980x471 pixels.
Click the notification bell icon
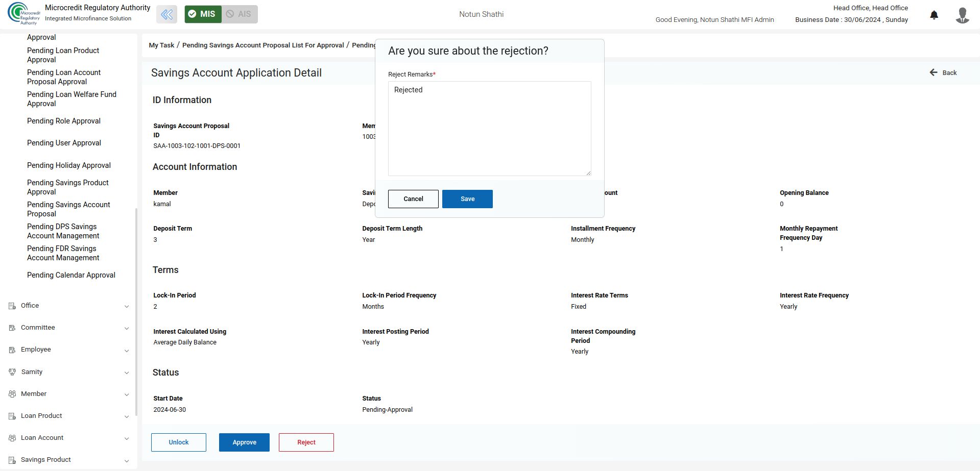[x=934, y=15]
